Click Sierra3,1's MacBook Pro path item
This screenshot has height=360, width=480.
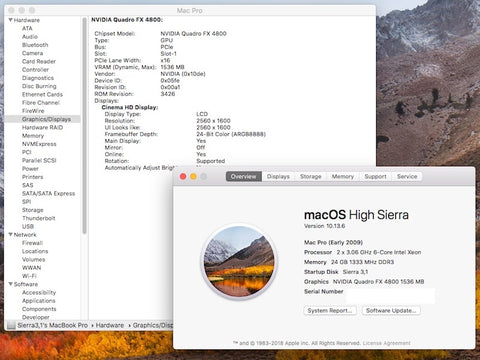[x=52, y=325]
